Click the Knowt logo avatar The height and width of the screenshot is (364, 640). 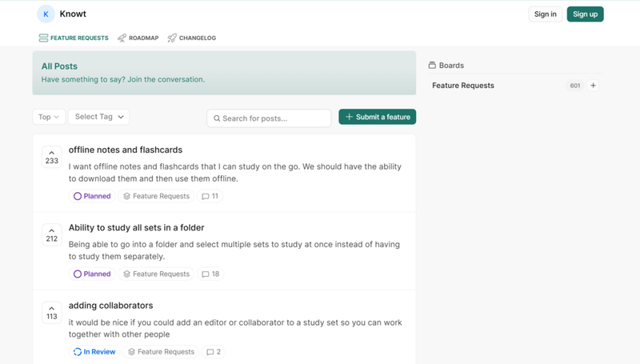(46, 14)
